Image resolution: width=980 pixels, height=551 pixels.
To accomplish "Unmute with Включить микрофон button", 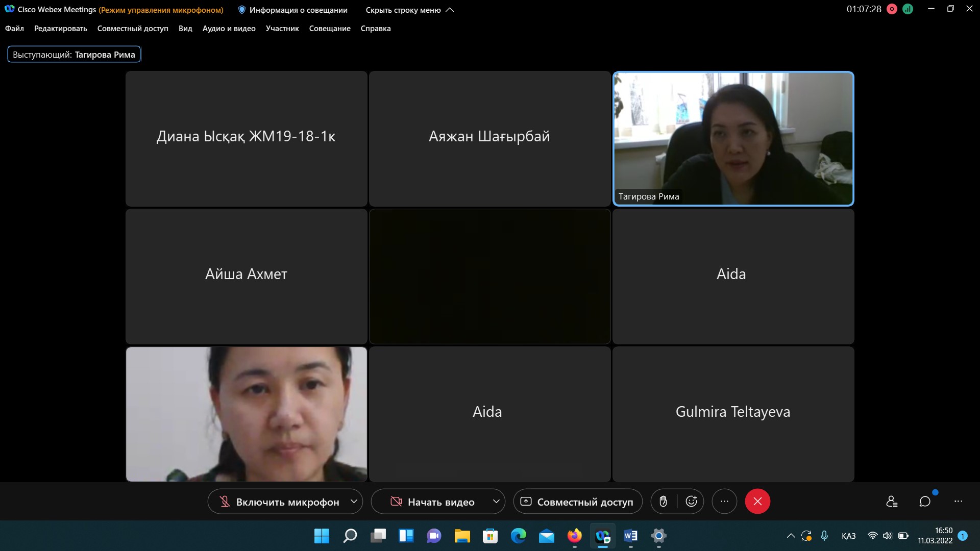I will click(x=279, y=502).
